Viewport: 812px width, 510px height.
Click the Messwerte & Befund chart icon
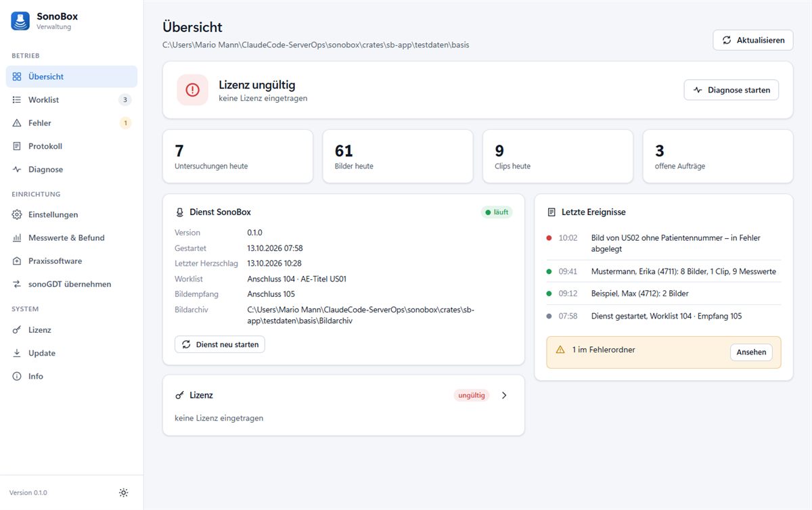pyautogui.click(x=17, y=238)
